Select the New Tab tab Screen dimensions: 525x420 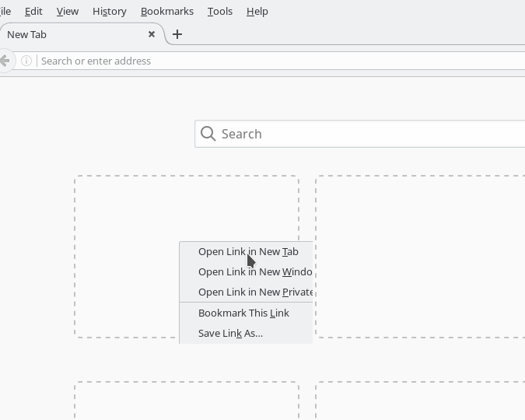(70, 34)
